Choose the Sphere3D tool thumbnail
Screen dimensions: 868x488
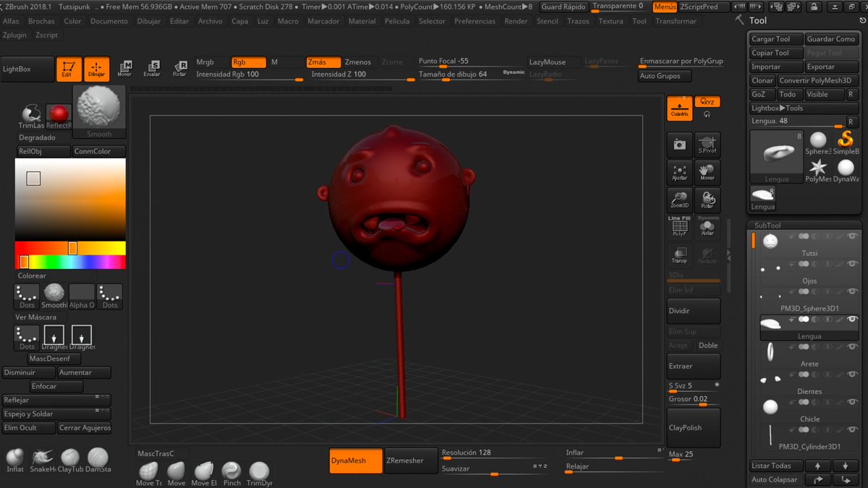click(818, 142)
